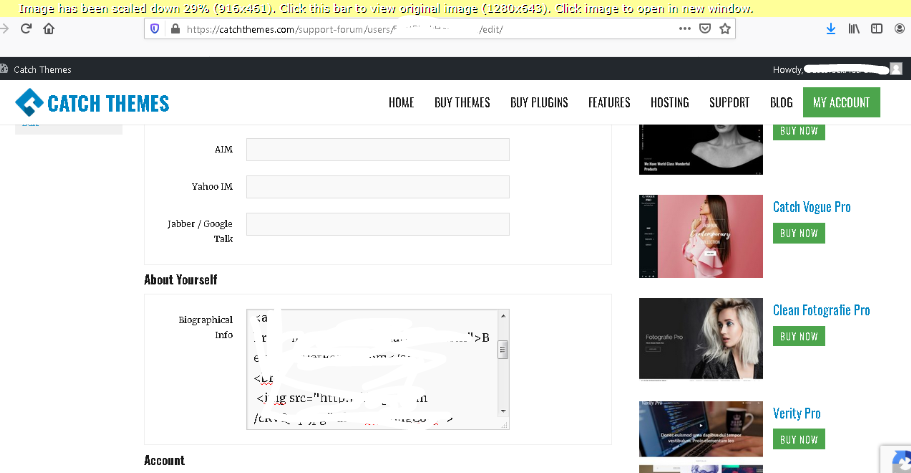Click the textarea resize grip handle

(504, 425)
